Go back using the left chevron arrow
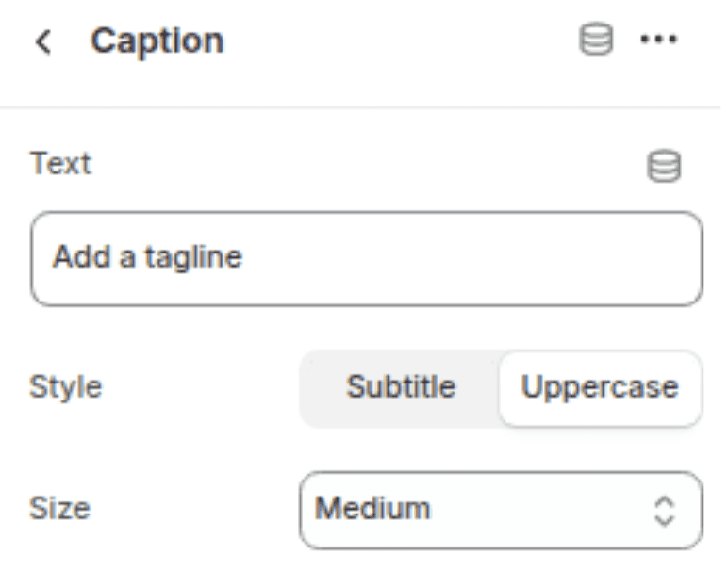 (x=43, y=41)
